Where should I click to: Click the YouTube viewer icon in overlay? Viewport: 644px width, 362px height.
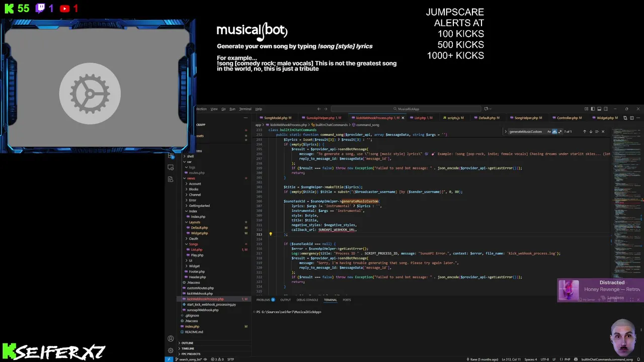(65, 9)
